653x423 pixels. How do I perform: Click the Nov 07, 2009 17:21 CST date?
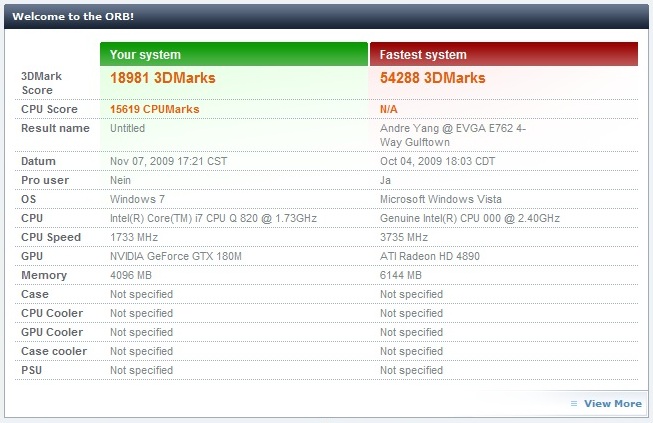[x=169, y=161]
